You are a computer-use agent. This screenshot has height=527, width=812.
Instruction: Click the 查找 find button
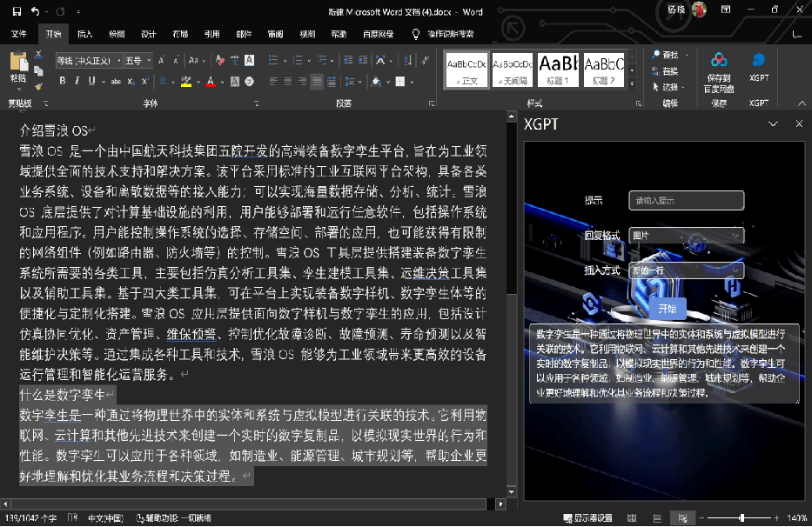666,55
